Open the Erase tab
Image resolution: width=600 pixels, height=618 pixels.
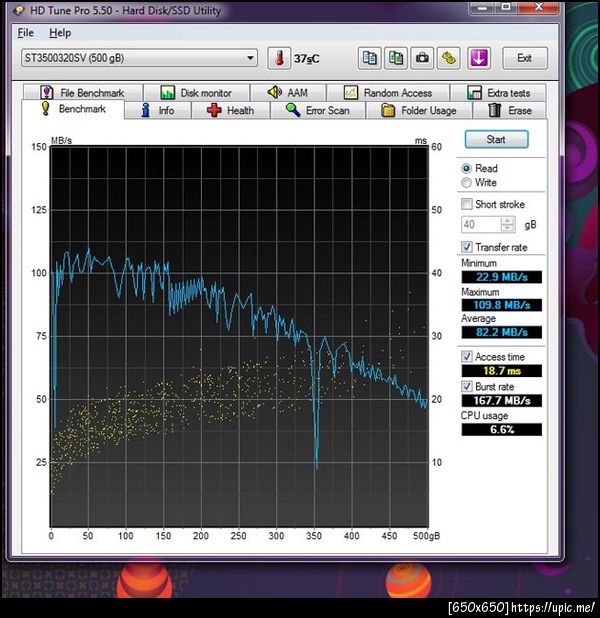(510, 110)
